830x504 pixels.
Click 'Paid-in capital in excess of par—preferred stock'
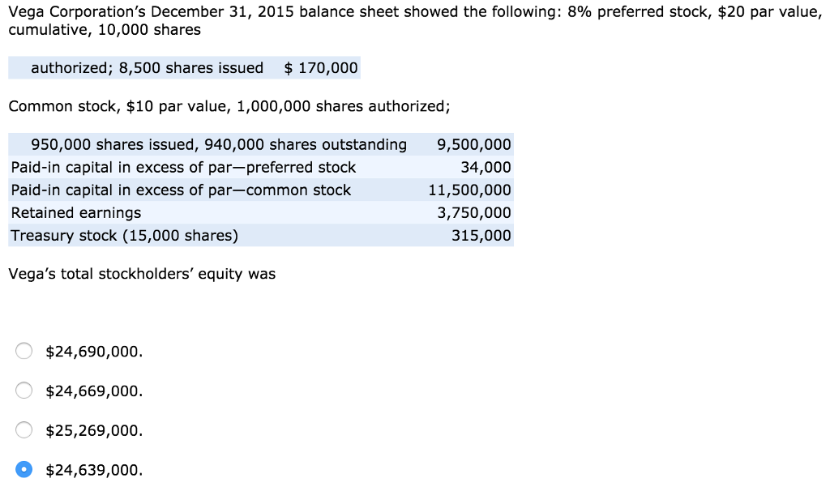click(x=183, y=168)
